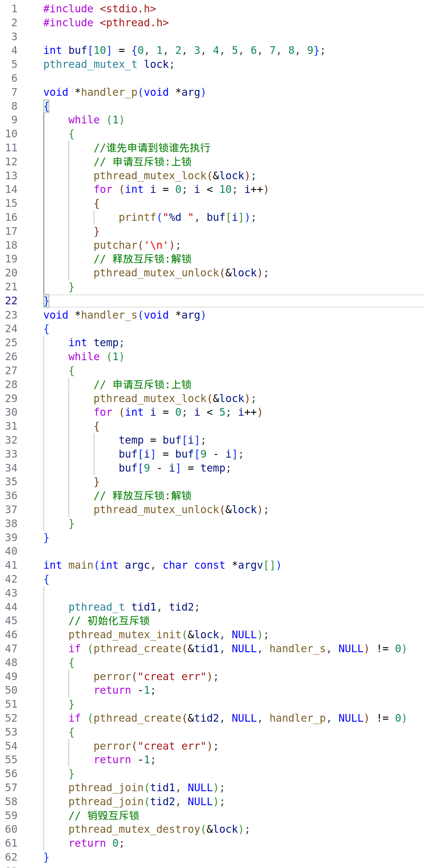
Task: Click the comment // 销毁互斥锁
Action: (104, 815)
